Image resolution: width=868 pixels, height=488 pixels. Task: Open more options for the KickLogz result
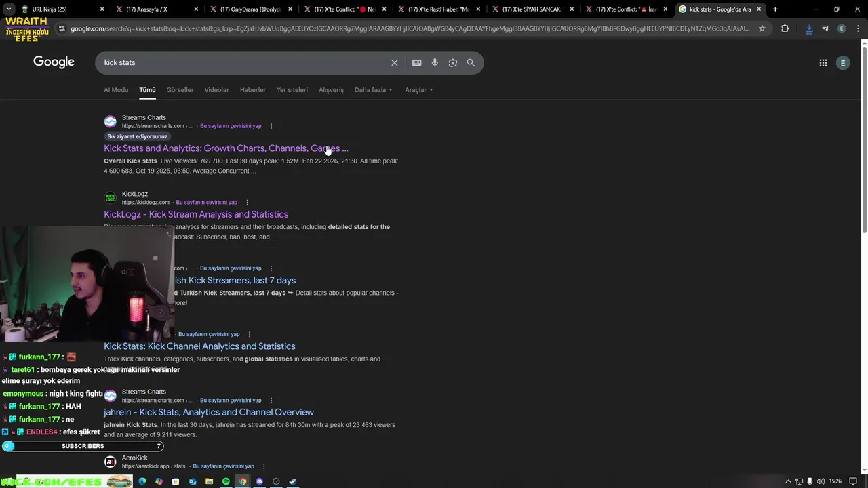(x=247, y=203)
